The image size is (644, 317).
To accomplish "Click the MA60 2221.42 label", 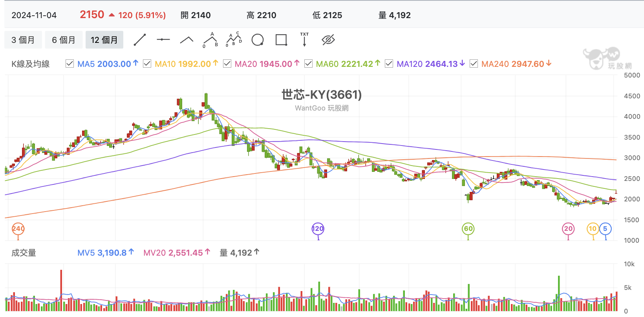I will click(x=348, y=64).
